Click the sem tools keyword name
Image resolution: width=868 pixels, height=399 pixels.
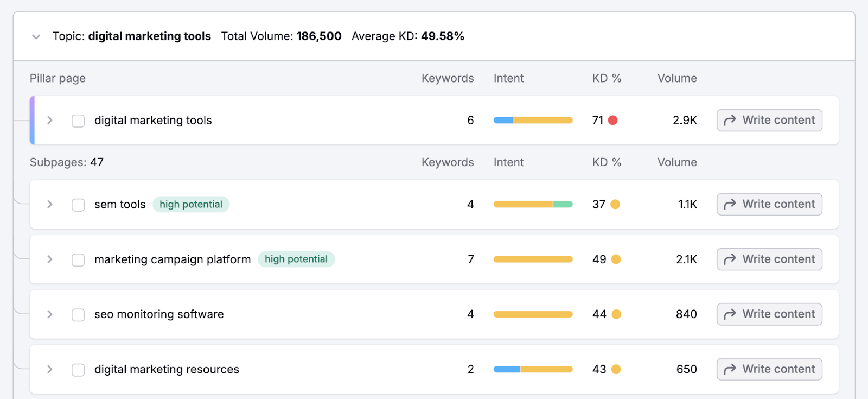coord(120,204)
